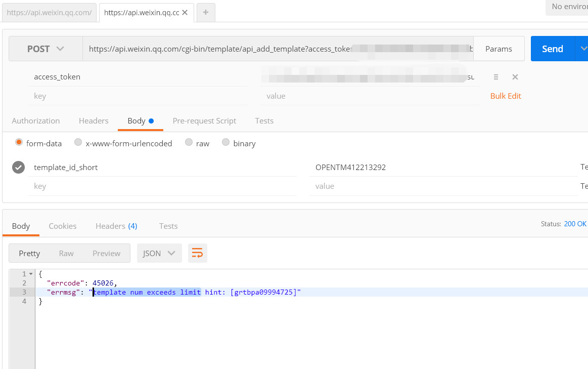Open the JSON format dropdown

[159, 254]
